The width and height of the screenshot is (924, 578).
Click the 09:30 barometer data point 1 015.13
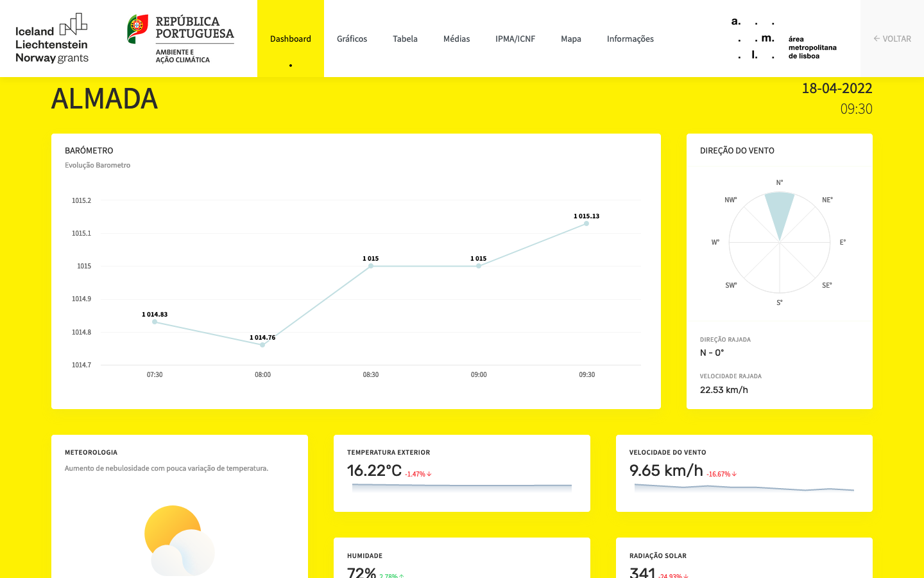(586, 223)
